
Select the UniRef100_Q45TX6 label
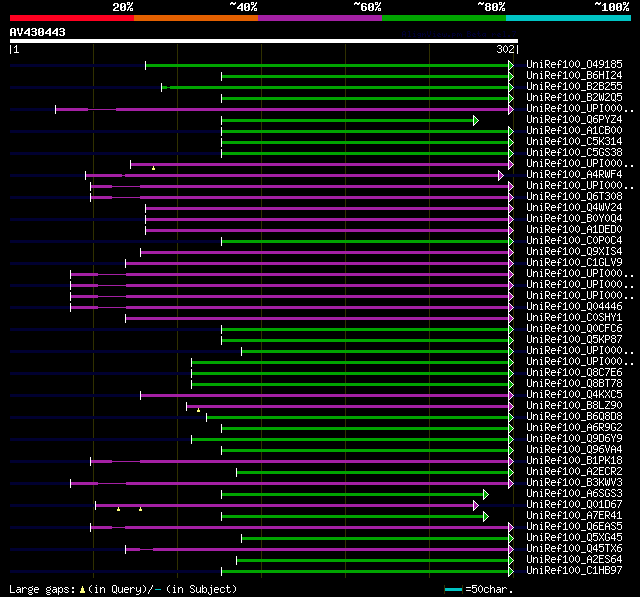pos(574,549)
